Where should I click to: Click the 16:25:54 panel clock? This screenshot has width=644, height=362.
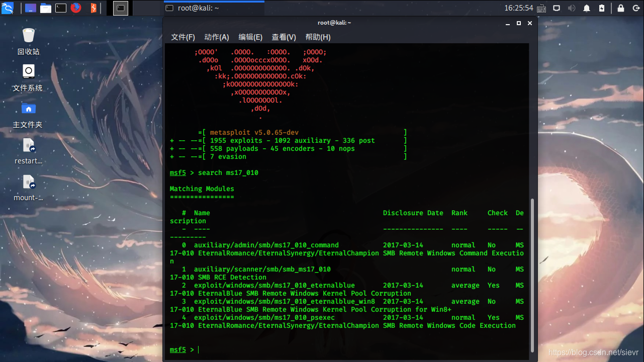[x=518, y=8]
